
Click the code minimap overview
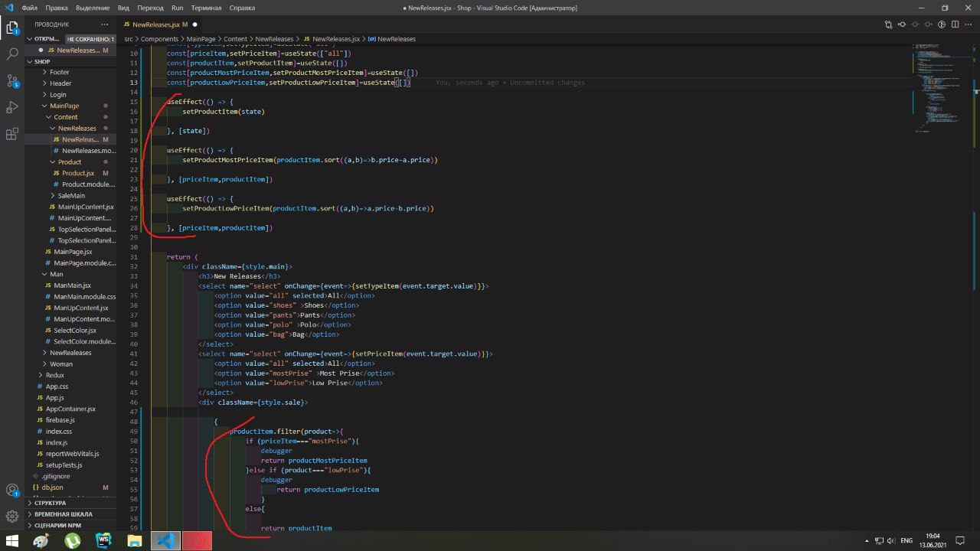coord(941,88)
